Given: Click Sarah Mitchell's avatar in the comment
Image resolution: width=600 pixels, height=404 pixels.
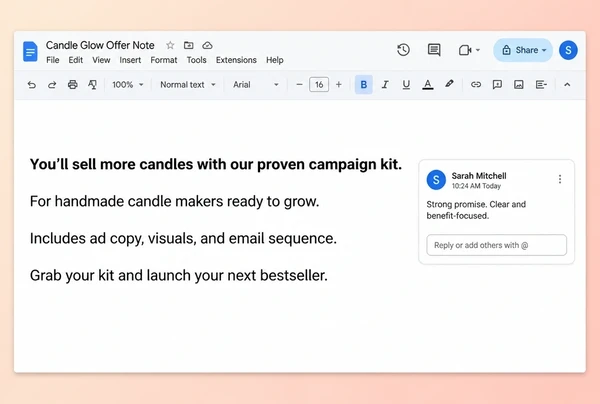Looking at the screenshot, I should 436,180.
